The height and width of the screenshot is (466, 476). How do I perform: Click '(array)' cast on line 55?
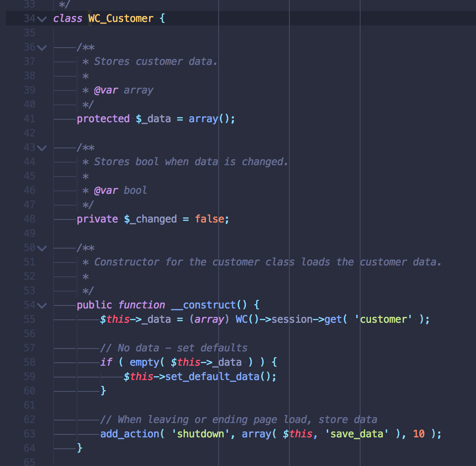click(209, 319)
